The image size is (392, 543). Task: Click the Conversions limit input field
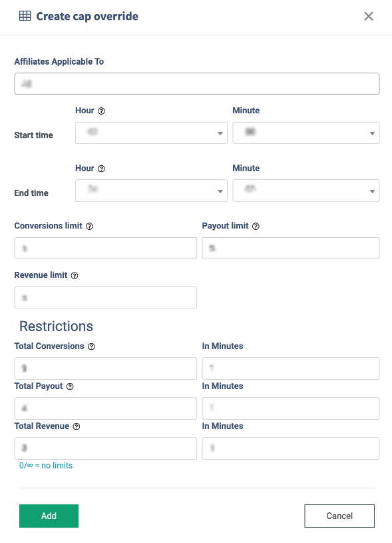106,248
